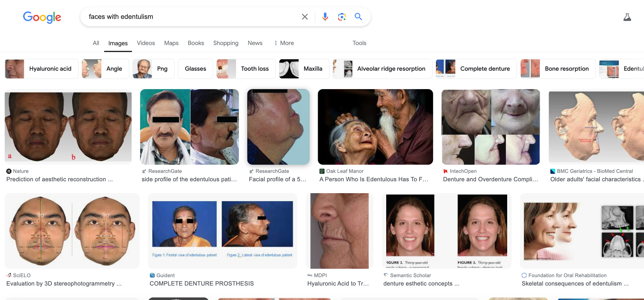Open Search Labs via the flask icon

click(627, 17)
